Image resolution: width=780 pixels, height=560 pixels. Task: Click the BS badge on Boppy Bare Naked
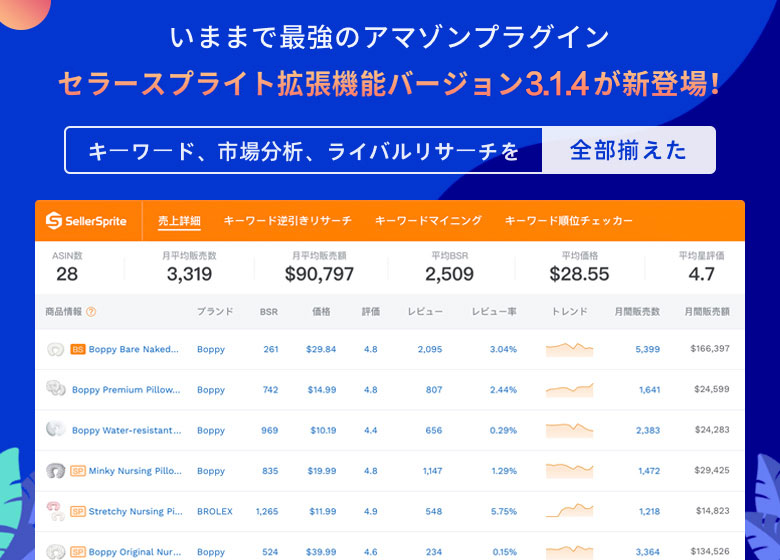click(x=77, y=349)
